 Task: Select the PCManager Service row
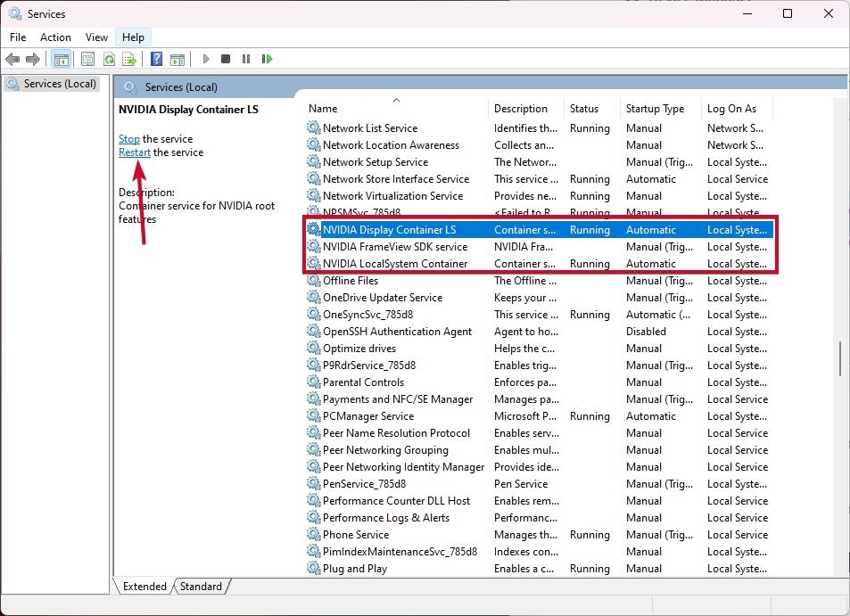click(540, 416)
